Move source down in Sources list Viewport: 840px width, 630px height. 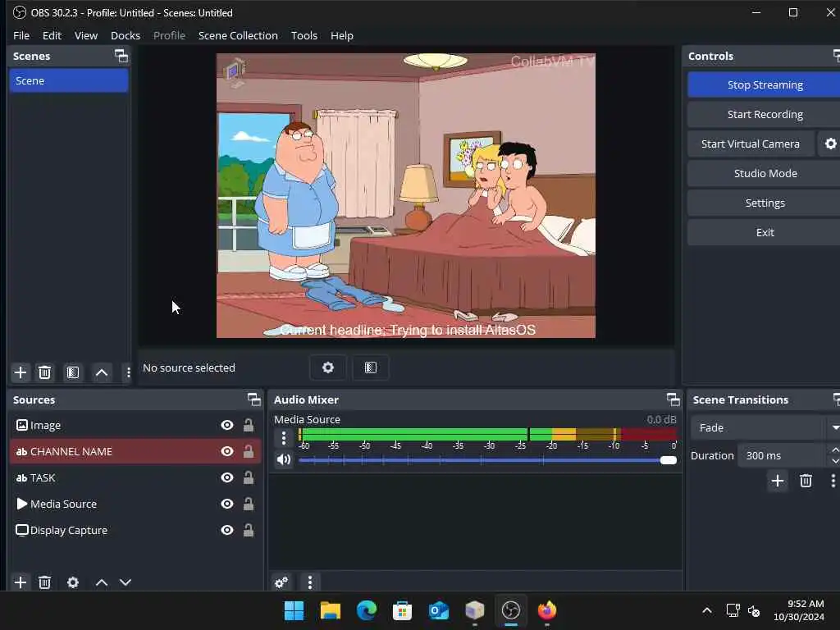click(x=126, y=582)
